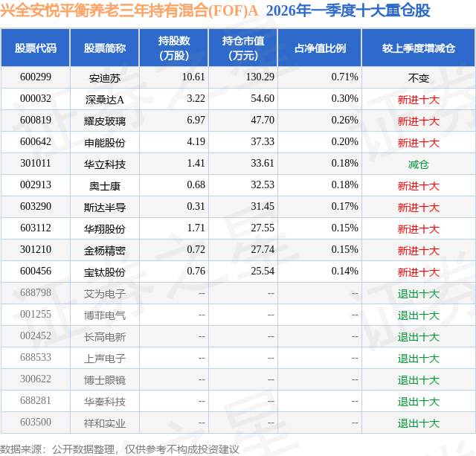Select stock code 688281
The height and width of the screenshot is (456, 476).
36,400
